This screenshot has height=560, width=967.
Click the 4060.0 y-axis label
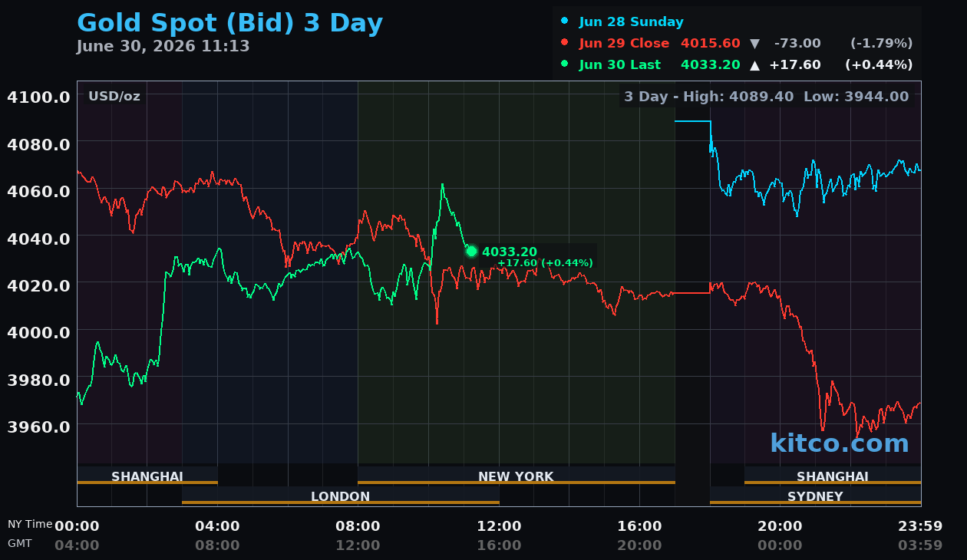(x=39, y=190)
